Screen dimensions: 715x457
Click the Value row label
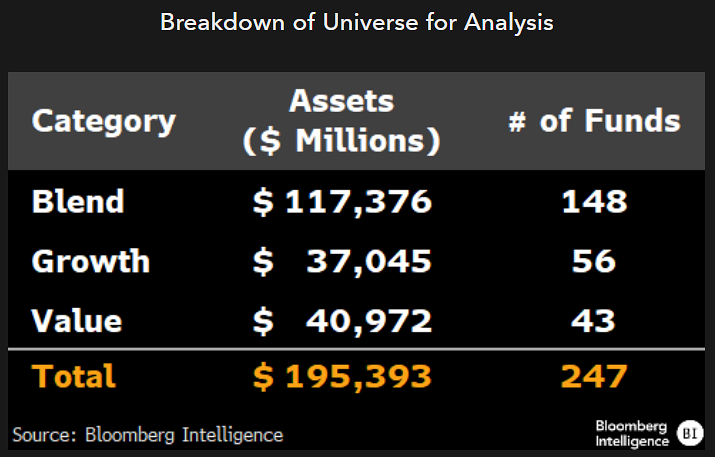coord(77,321)
